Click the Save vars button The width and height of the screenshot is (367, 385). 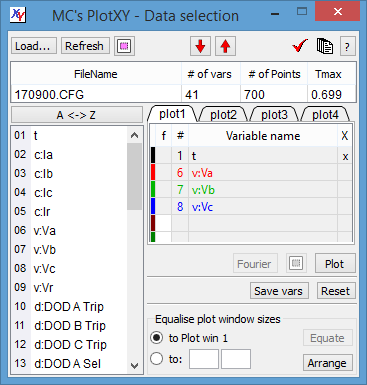279,291
